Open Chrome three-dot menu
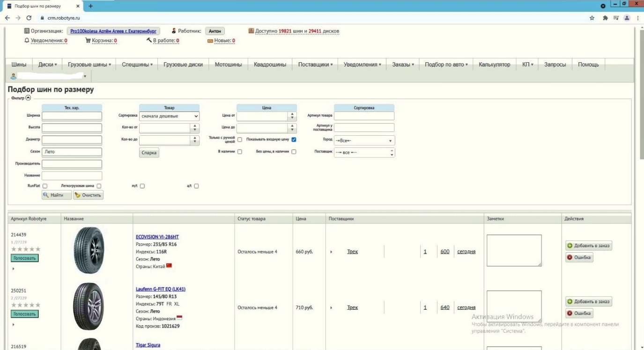The image size is (644, 350). (x=638, y=18)
